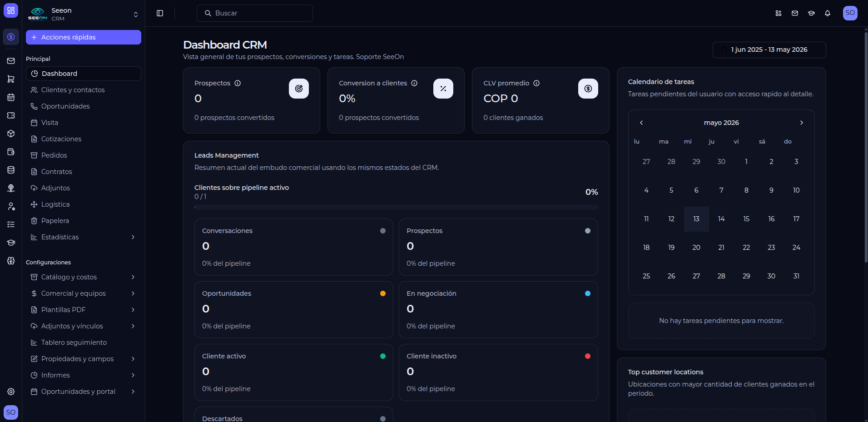Click the page vertical scrollbar
This screenshot has height=422, width=868.
point(866,148)
